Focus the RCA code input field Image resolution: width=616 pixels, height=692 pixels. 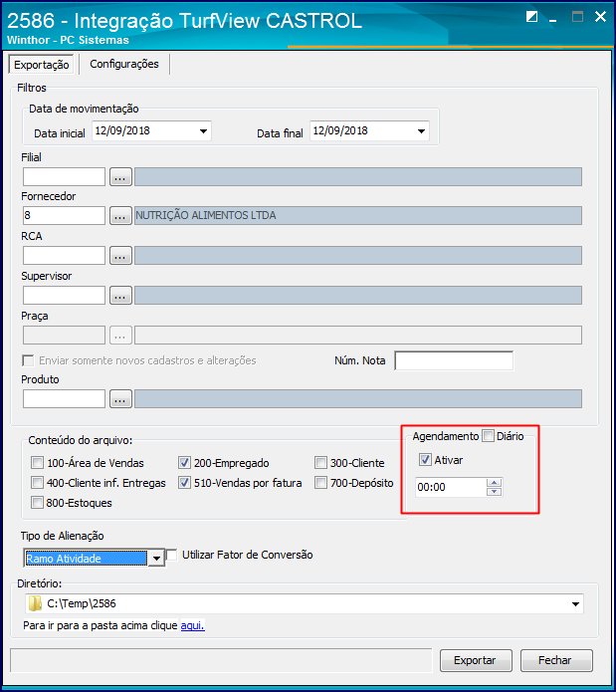click(64, 256)
